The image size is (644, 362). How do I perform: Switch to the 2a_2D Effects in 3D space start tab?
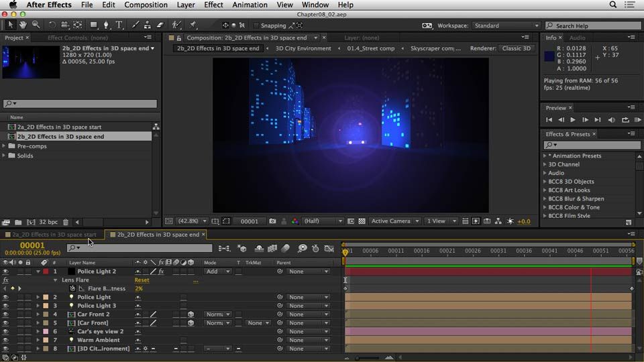(x=54, y=235)
